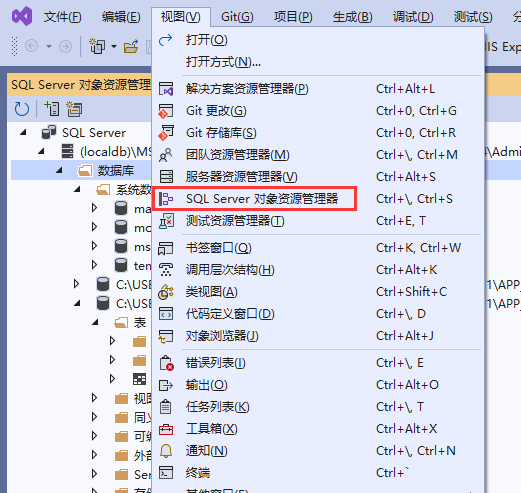The image size is (521, 493).
Task: Click refresh icon in SQL Server explorer
Action: click(x=22, y=109)
